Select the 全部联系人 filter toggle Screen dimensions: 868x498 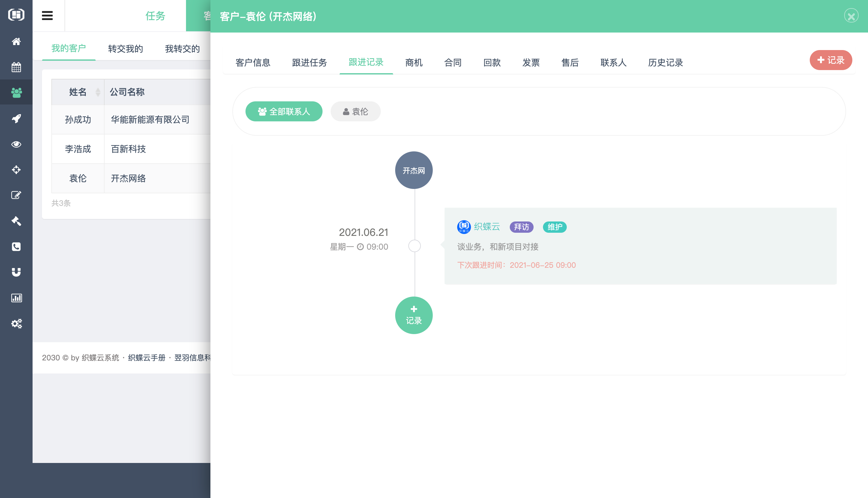[x=283, y=111]
